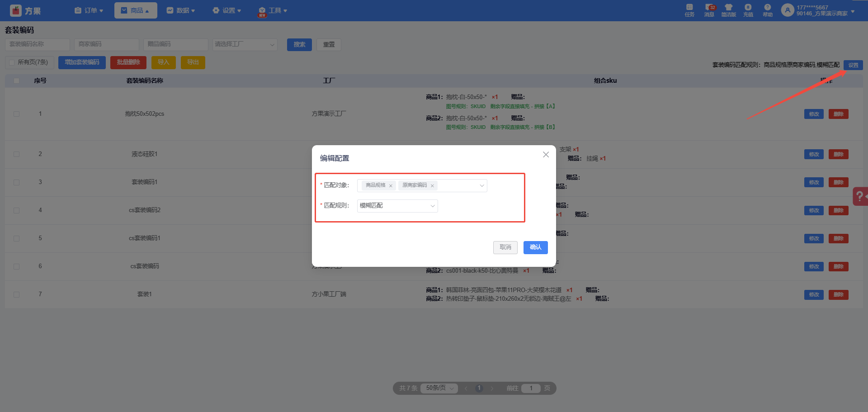
Task: Click the 方小果工厂端 factory cell
Action: pyautogui.click(x=329, y=294)
